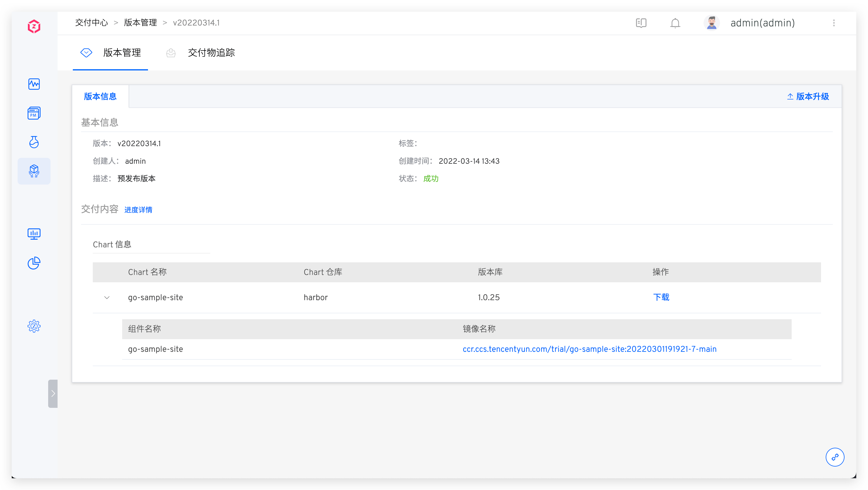Select the pie chart reports icon
The image size is (868, 490).
pyautogui.click(x=34, y=263)
